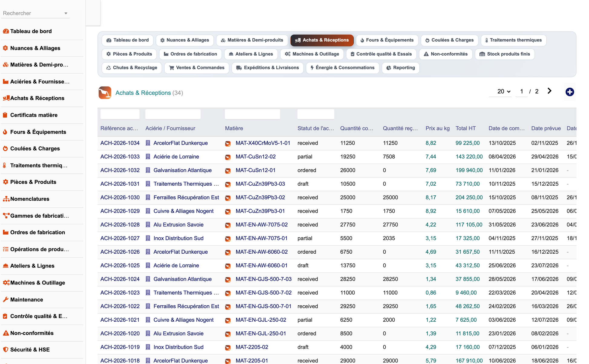Open purchase ACH-2026-1029 reference link
The width and height of the screenshot is (589, 364).
click(x=120, y=211)
